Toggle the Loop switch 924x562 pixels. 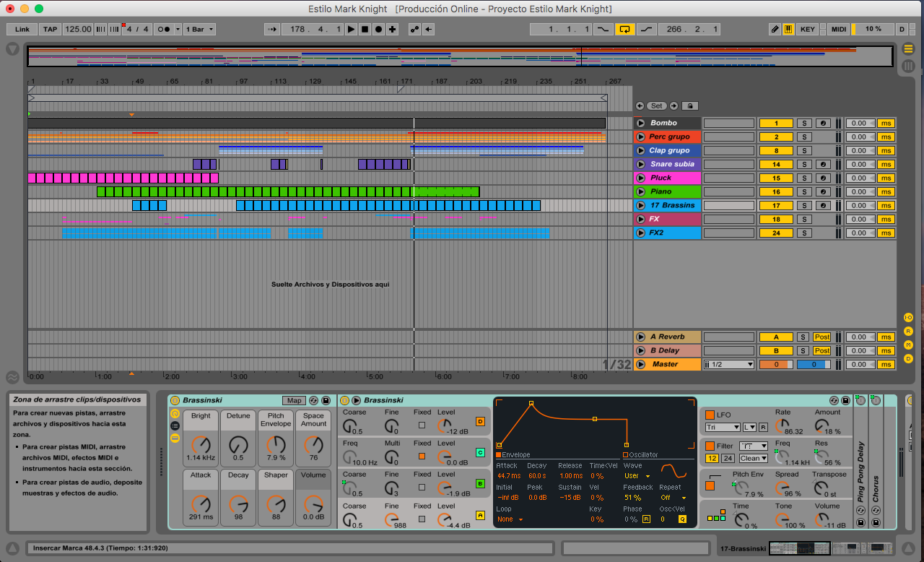click(624, 29)
